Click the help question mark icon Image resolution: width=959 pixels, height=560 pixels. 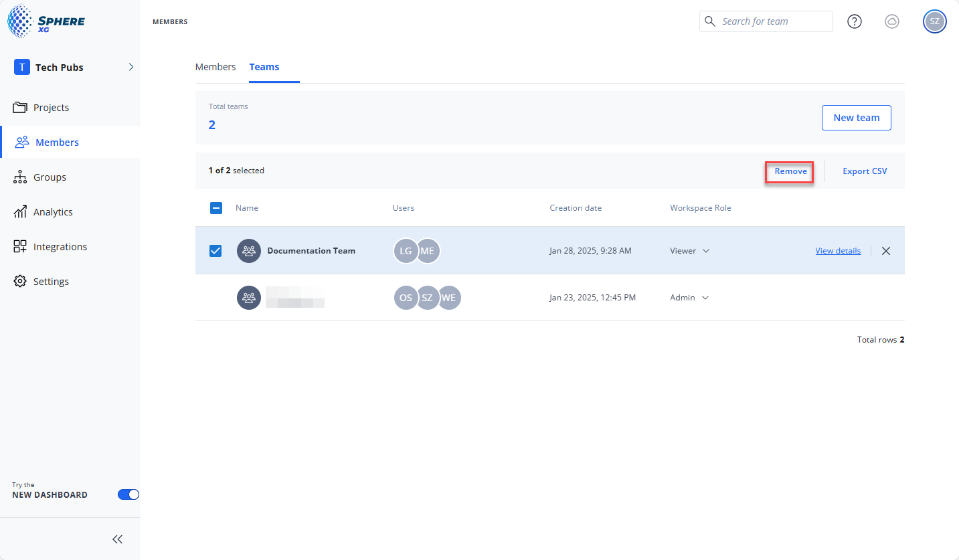coord(854,21)
